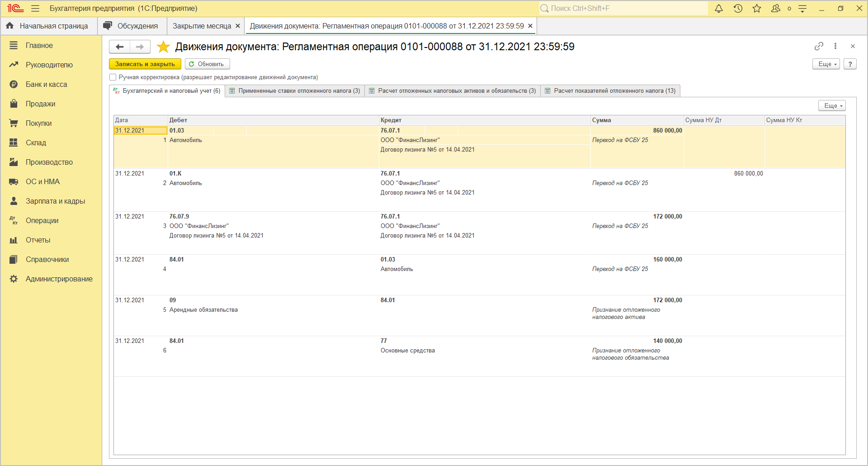Click Записать и закрыть button
868x466 pixels.
pyautogui.click(x=145, y=64)
